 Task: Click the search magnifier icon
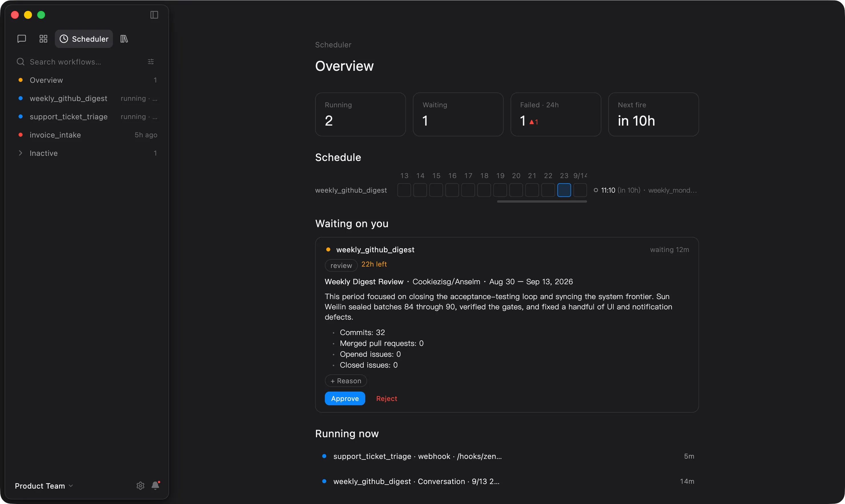(x=20, y=62)
